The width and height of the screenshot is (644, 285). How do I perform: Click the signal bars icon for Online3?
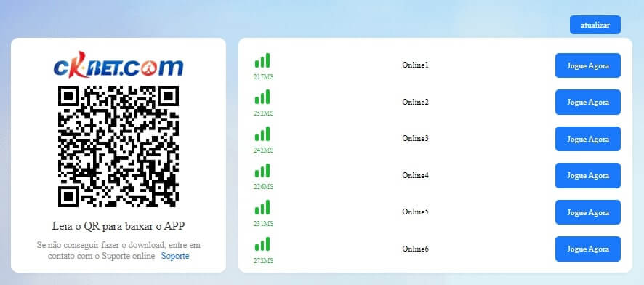[x=262, y=134]
